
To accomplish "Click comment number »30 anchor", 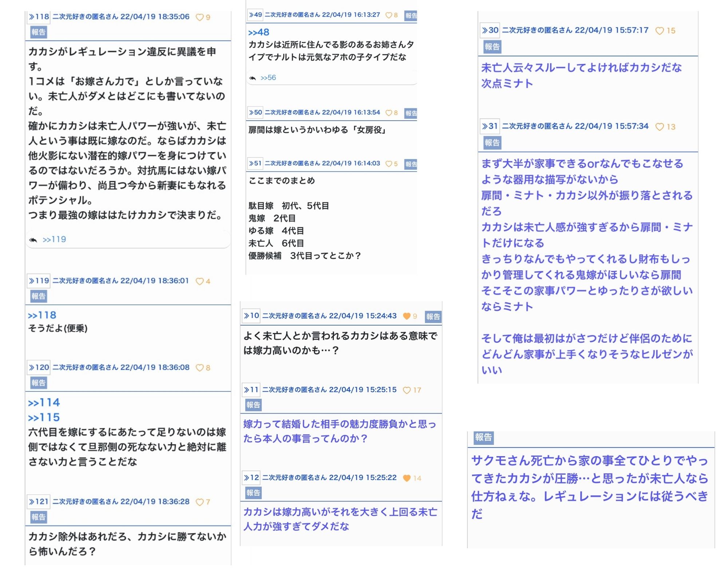I will (x=490, y=30).
